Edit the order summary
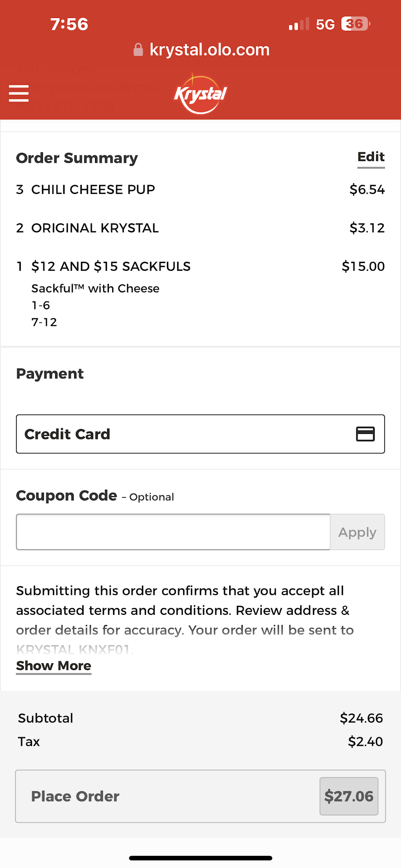Viewport: 401px width, 868px height. [371, 157]
